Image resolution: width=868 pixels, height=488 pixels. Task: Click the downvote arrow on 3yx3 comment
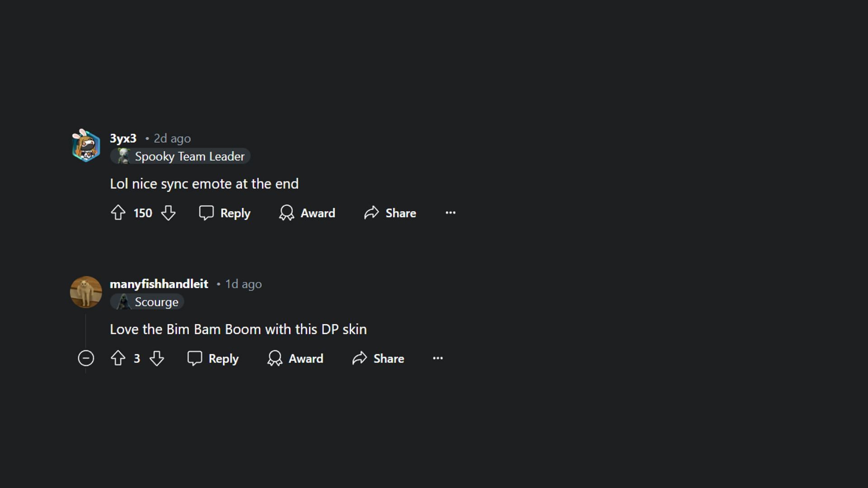169,213
